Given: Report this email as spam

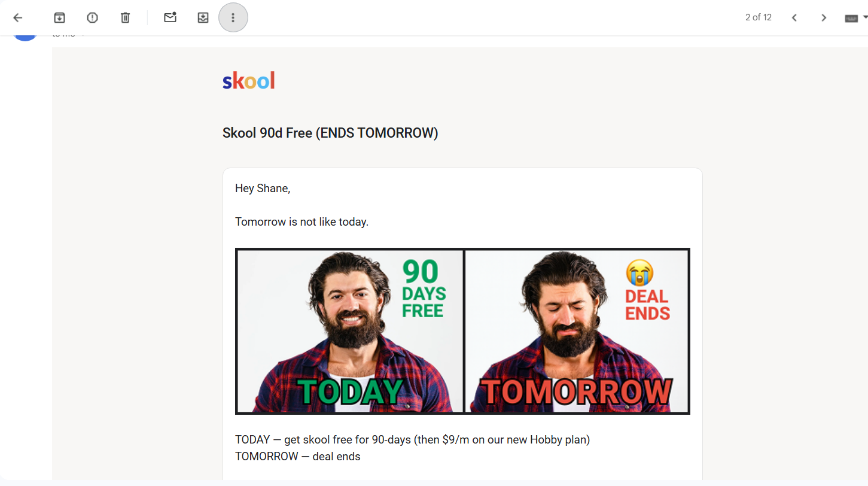Looking at the screenshot, I should (x=92, y=18).
